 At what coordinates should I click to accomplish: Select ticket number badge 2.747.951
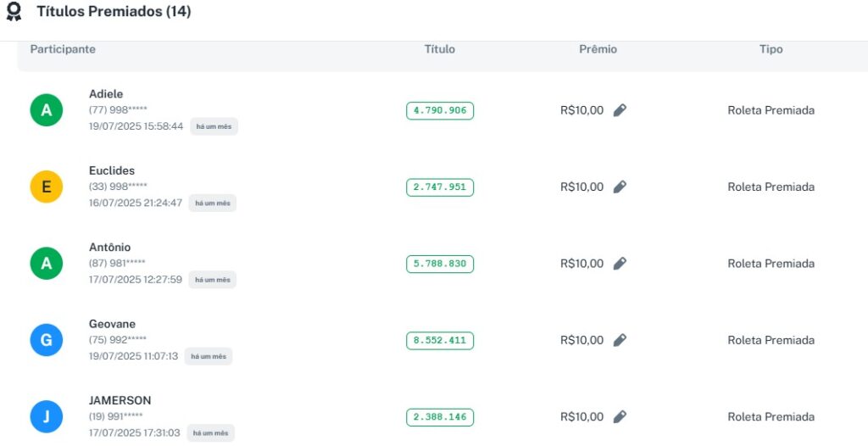[440, 187]
